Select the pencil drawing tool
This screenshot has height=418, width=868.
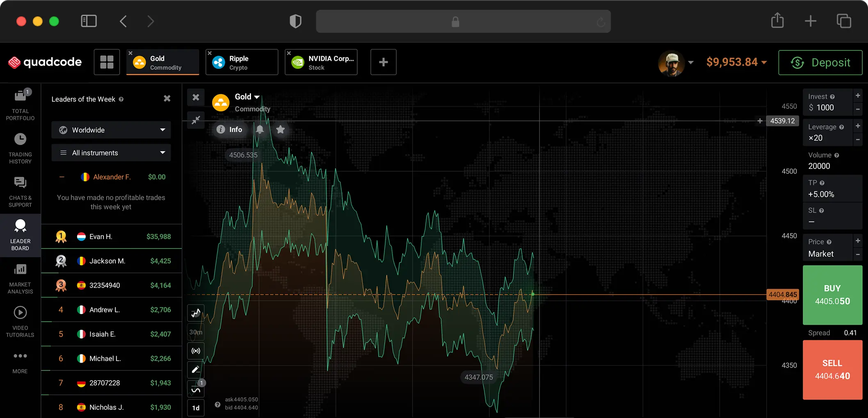196,370
